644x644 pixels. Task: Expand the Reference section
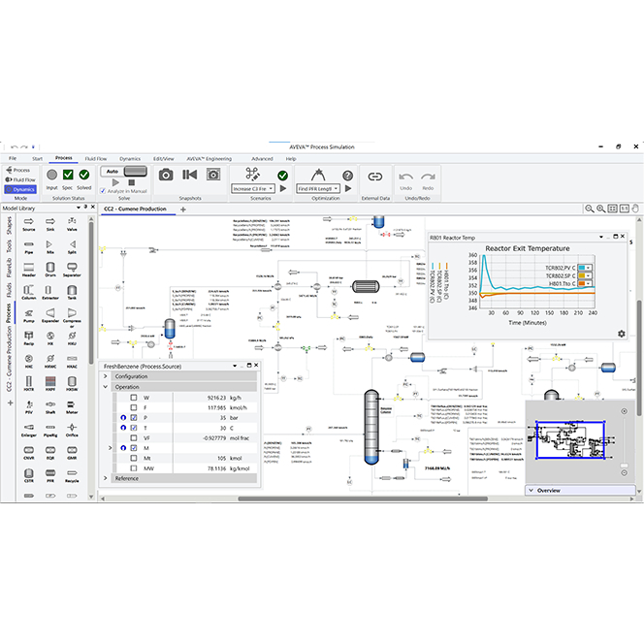(x=105, y=478)
